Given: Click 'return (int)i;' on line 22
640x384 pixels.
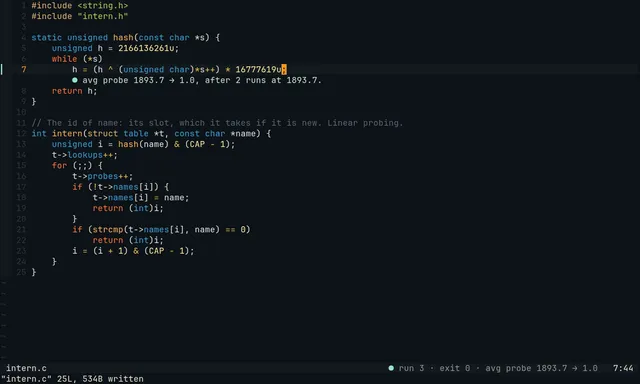Looking at the screenshot, I should pos(128,240).
